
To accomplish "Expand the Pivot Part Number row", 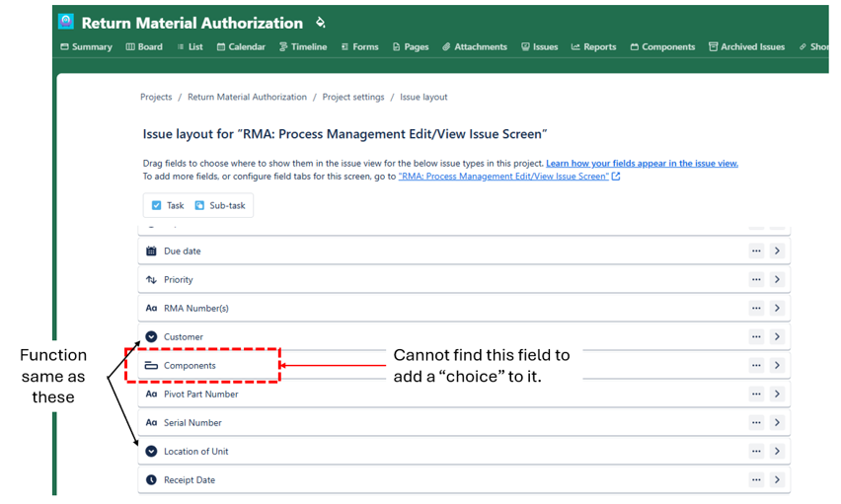I will tap(777, 395).
